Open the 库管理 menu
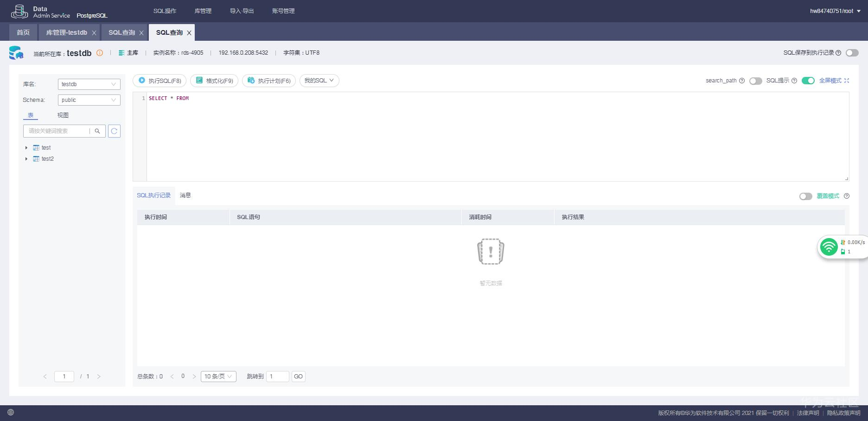The width and height of the screenshot is (868, 421). pyautogui.click(x=203, y=11)
